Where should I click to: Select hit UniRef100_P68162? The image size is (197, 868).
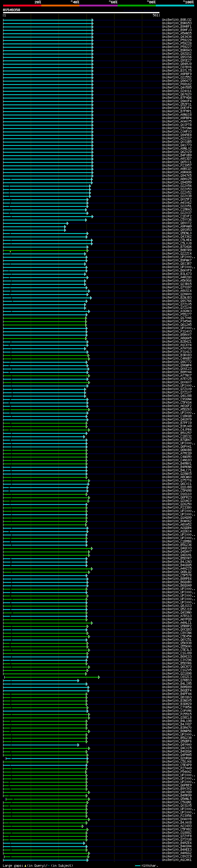[177, 84]
